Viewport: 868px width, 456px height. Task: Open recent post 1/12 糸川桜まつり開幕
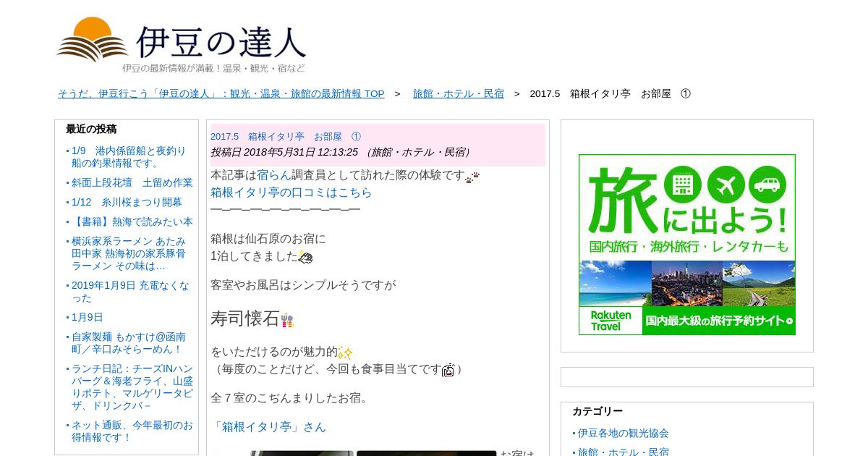pyautogui.click(x=127, y=202)
